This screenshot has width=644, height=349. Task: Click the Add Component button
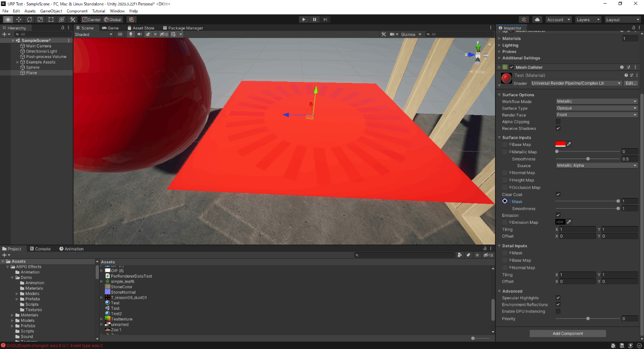click(568, 333)
